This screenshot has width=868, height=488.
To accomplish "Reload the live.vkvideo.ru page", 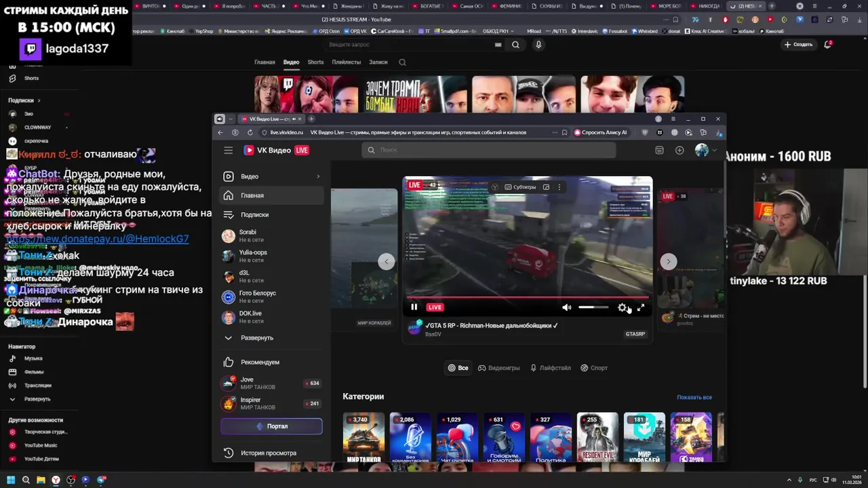I will 250,133.
